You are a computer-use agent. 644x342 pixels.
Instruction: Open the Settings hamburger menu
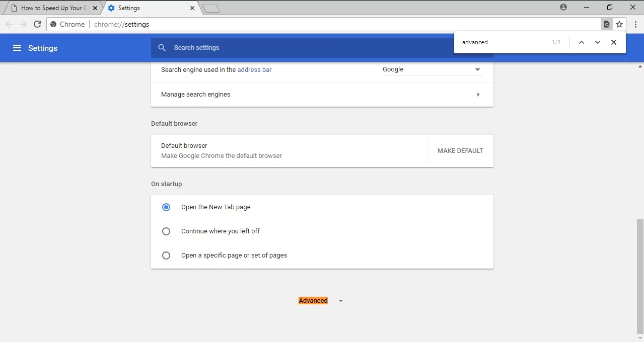(17, 48)
